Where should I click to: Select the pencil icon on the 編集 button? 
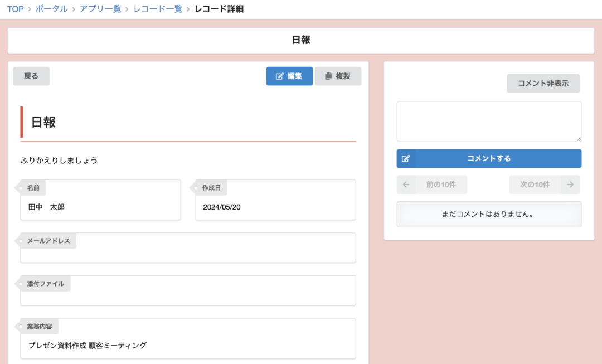click(280, 76)
